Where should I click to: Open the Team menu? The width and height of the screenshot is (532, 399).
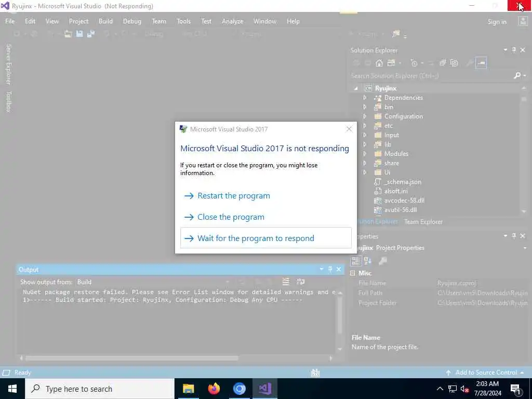click(159, 21)
